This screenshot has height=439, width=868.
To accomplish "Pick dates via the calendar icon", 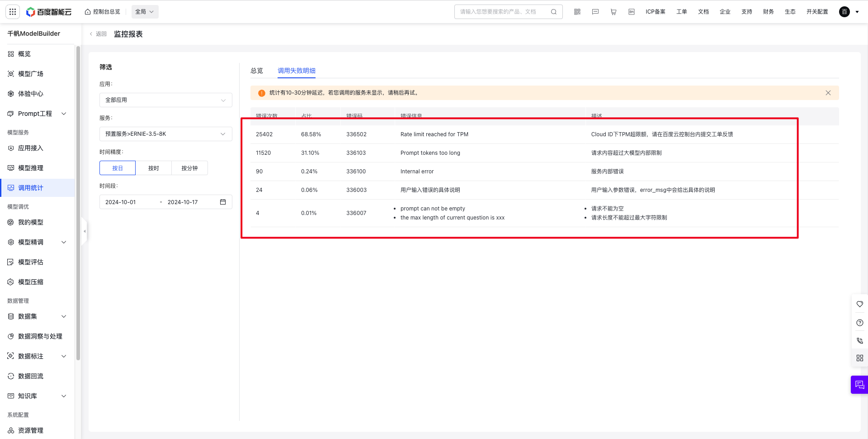I will point(223,202).
